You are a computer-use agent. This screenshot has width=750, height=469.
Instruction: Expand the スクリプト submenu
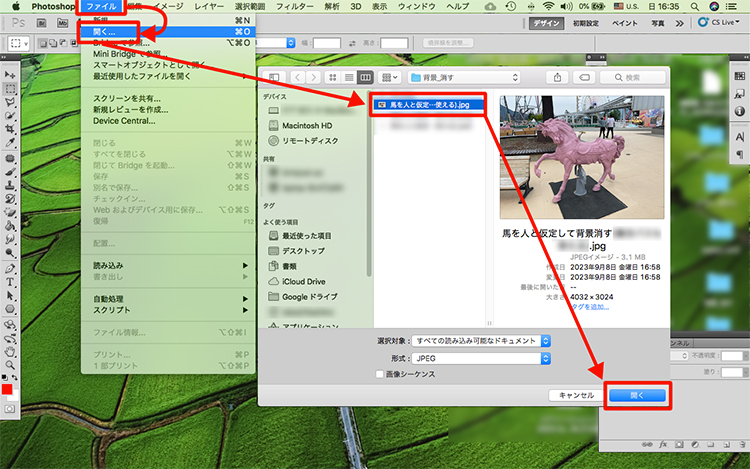tap(170, 310)
